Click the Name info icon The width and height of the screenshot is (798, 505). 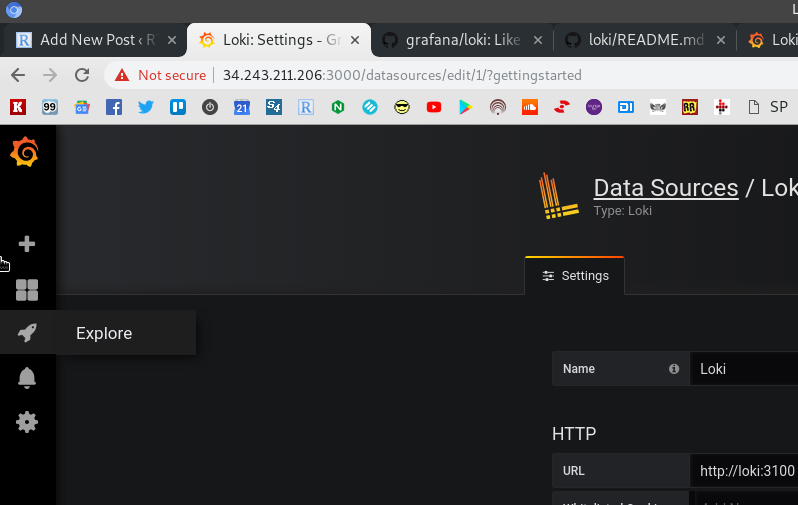tap(674, 369)
